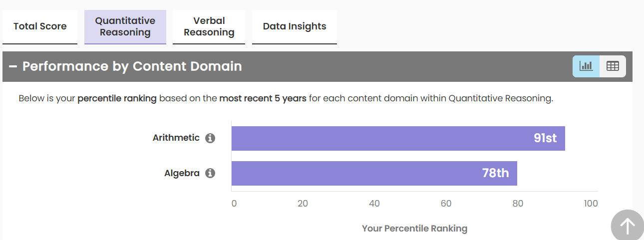Select the Quantitative Reasoning tab
This screenshot has height=240, width=644.
pyautogui.click(x=125, y=26)
